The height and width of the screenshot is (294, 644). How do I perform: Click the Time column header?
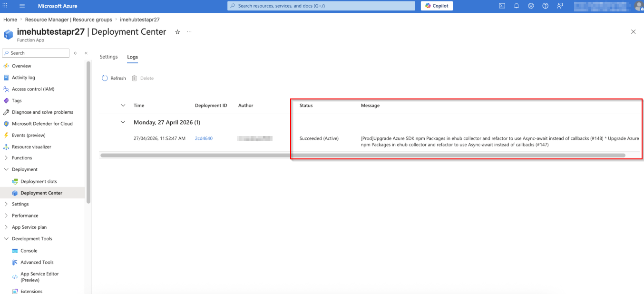pos(139,106)
